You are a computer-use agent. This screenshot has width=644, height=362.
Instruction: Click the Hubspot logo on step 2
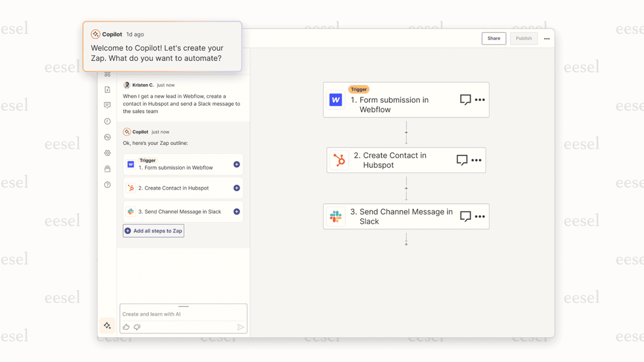click(x=340, y=160)
